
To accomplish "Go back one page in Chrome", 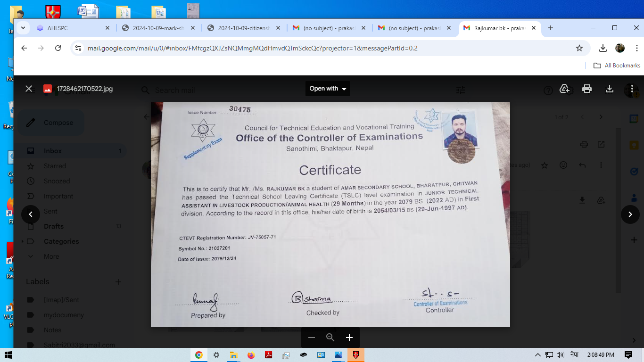I will [25, 48].
